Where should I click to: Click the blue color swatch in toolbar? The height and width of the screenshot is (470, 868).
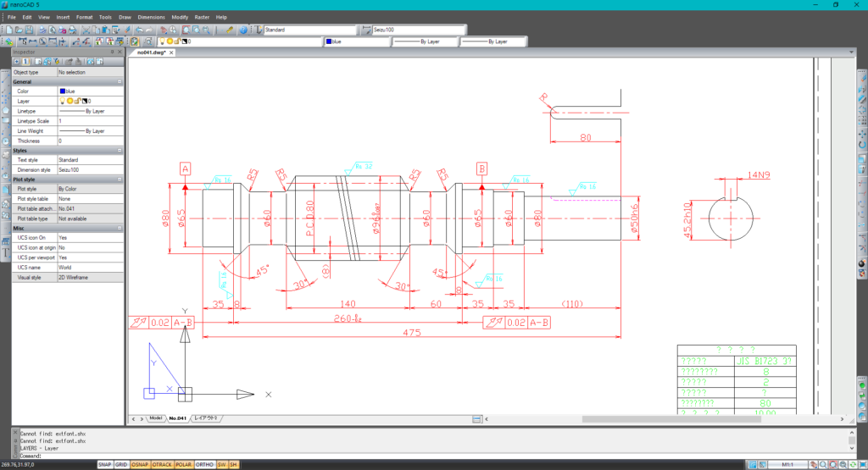click(329, 41)
